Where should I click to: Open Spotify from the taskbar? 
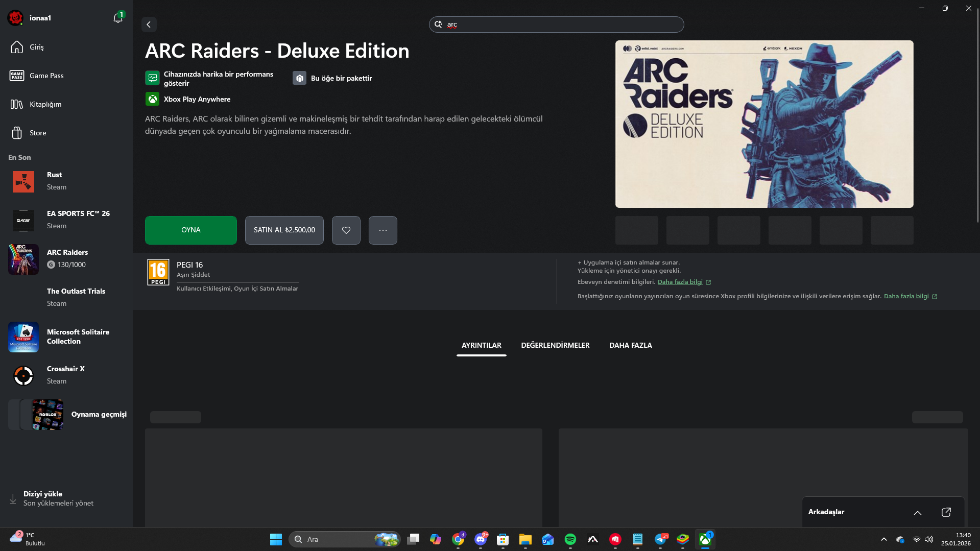570,539
